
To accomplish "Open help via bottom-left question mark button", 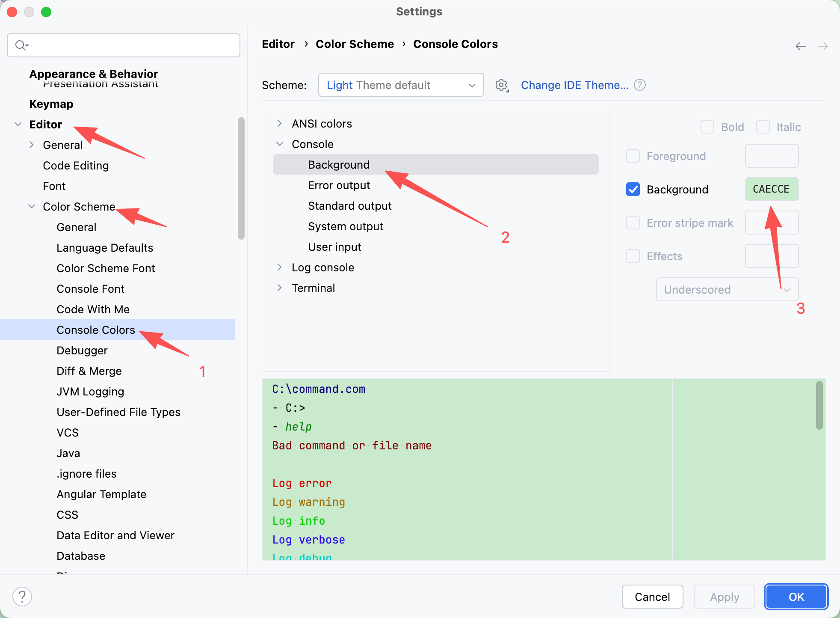I will [22, 597].
